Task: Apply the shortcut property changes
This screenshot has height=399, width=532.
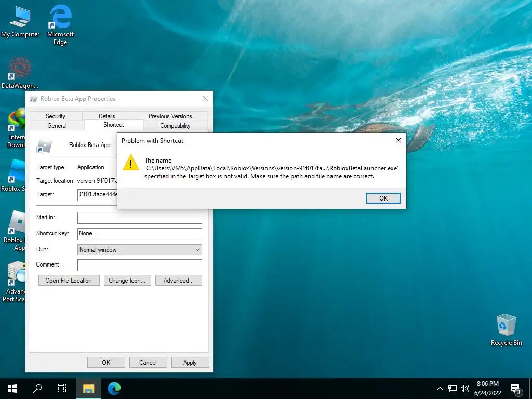Action: click(190, 362)
